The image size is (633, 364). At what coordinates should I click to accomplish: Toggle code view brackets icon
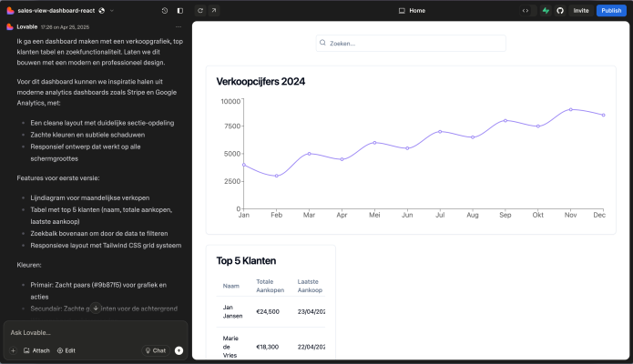point(526,11)
